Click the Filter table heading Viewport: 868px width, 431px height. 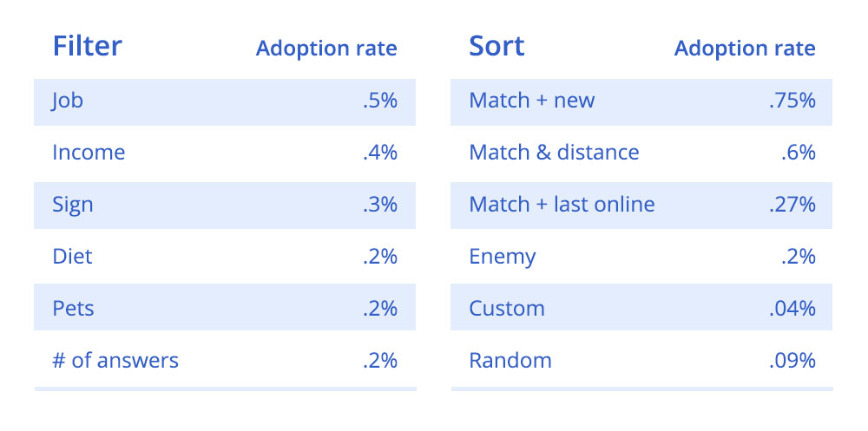click(87, 46)
